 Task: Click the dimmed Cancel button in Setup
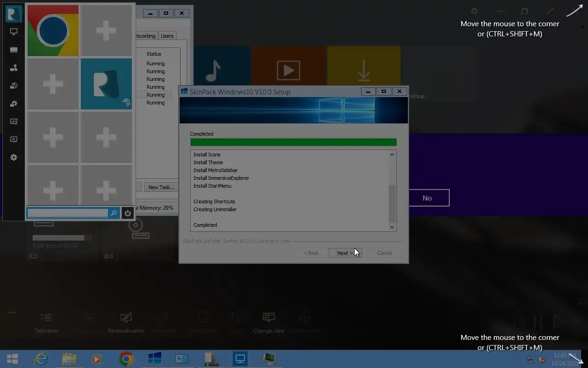pyautogui.click(x=384, y=253)
